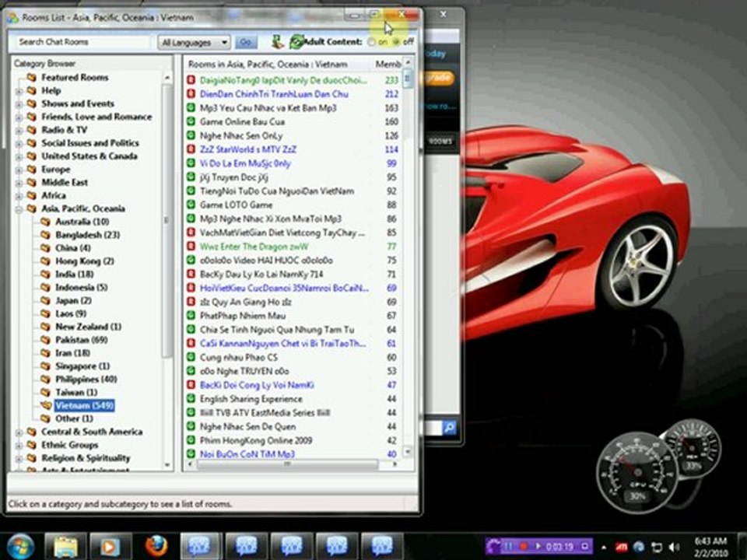Click the category browser vertical scrollbar
747x560 pixels.
(x=167, y=222)
